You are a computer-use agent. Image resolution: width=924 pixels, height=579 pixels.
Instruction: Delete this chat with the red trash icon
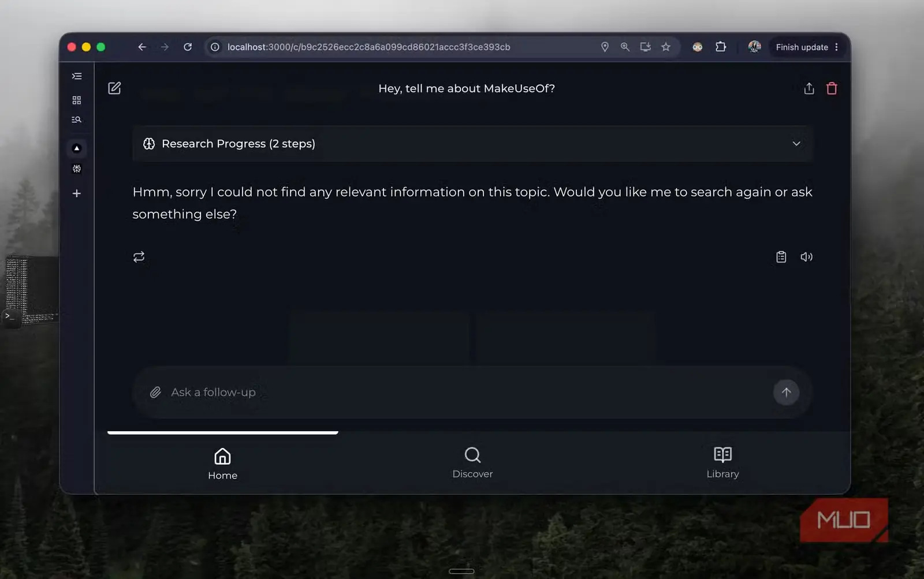pos(832,88)
